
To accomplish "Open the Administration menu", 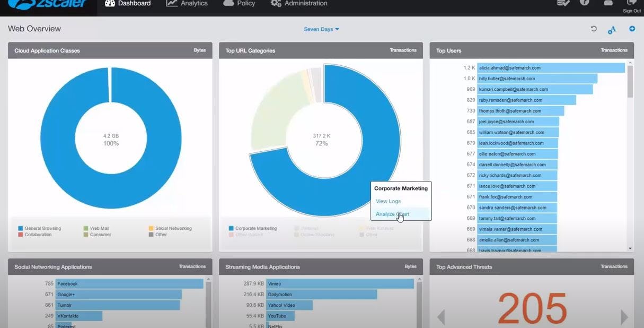I will (299, 4).
